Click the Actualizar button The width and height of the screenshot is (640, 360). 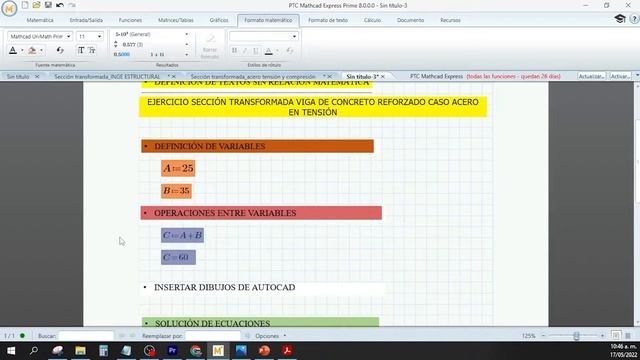pyautogui.click(x=591, y=76)
